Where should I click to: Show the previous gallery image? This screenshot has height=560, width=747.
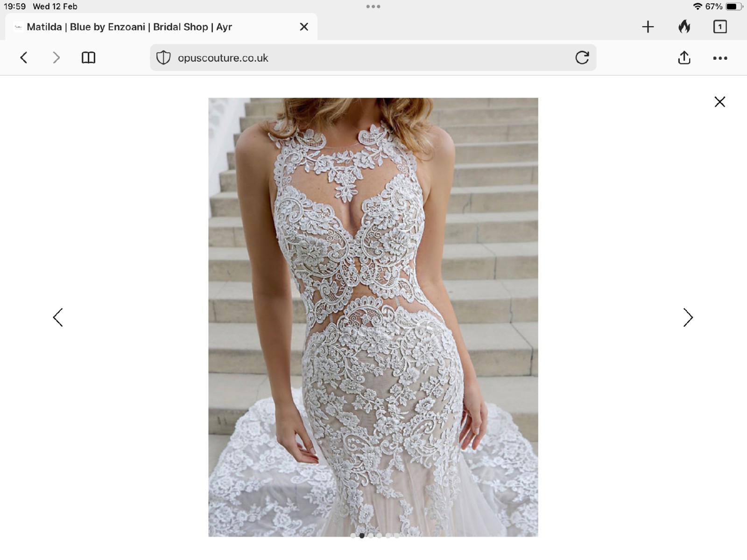(58, 317)
